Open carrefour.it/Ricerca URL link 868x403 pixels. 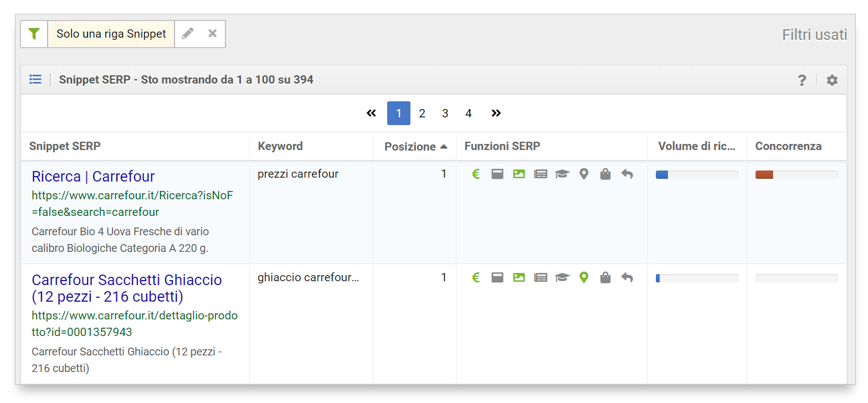pyautogui.click(x=133, y=203)
